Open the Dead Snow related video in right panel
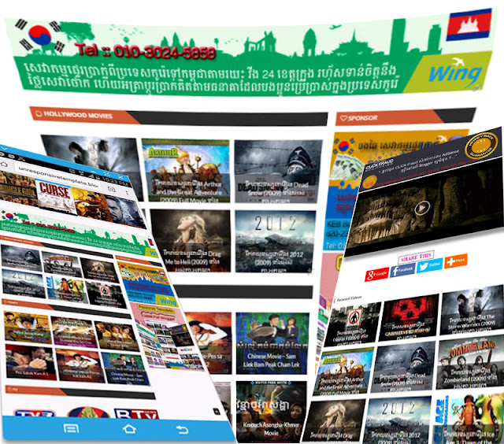The height and width of the screenshot is (444, 504). (x=402, y=367)
